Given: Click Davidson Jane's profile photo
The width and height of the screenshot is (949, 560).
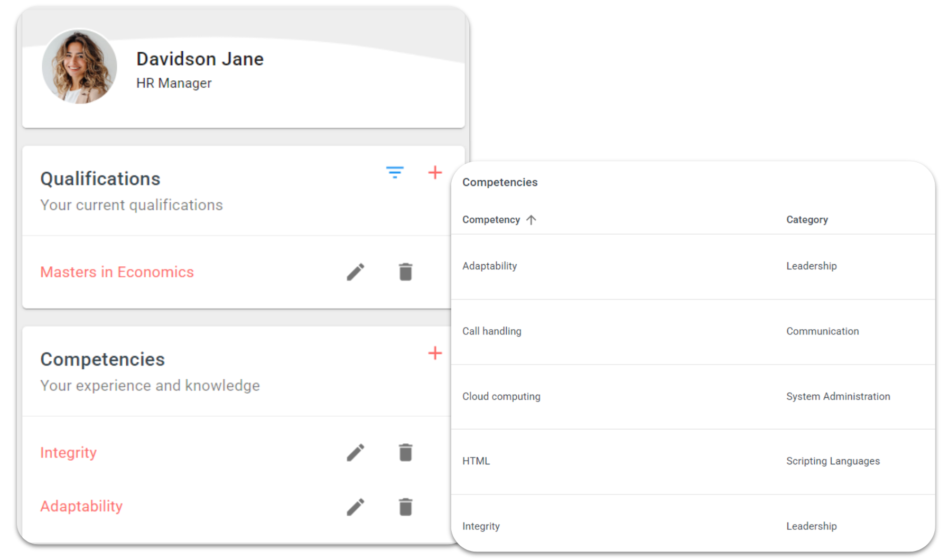Looking at the screenshot, I should click(79, 66).
